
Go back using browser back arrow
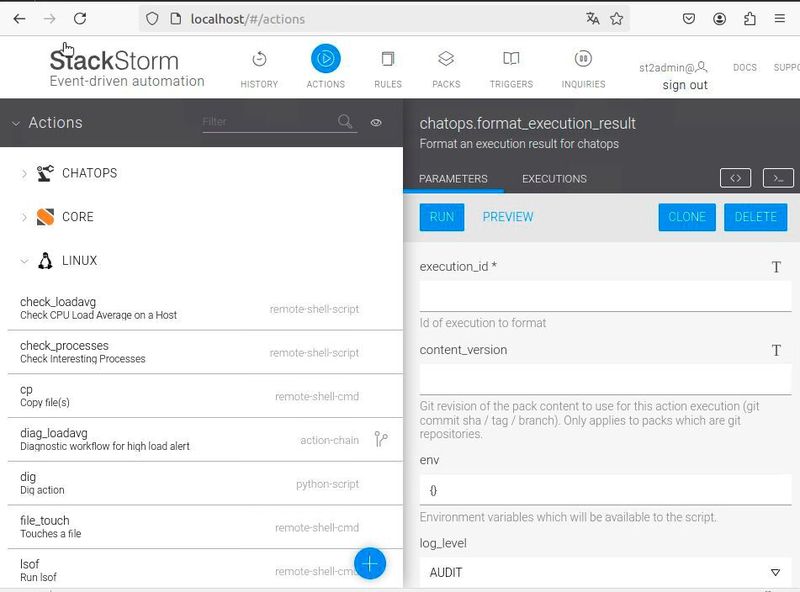tap(19, 19)
